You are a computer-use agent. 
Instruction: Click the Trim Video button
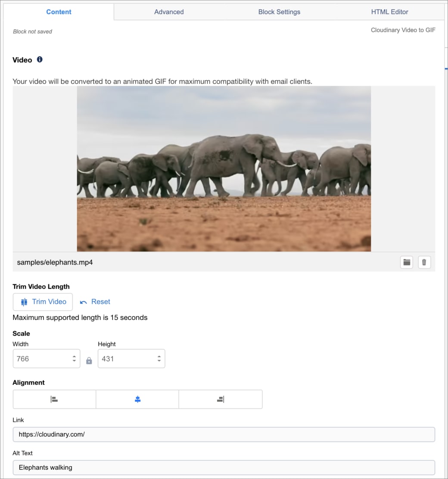(x=43, y=302)
